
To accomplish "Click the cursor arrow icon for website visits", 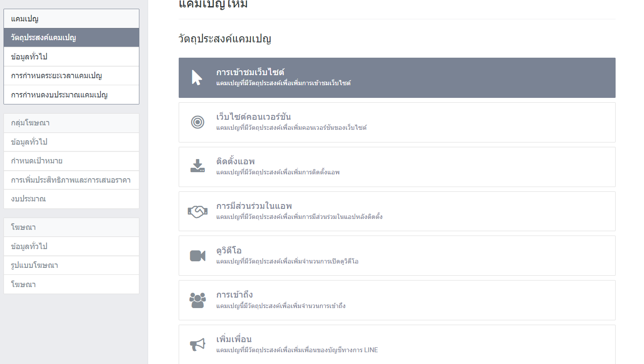I will click(197, 78).
